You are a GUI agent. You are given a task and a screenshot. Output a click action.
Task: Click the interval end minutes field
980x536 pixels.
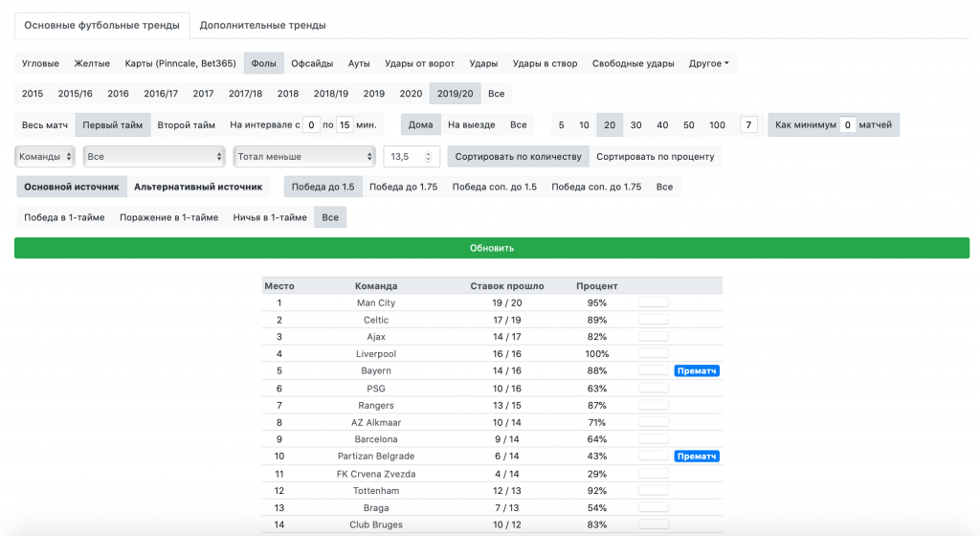pyautogui.click(x=345, y=124)
